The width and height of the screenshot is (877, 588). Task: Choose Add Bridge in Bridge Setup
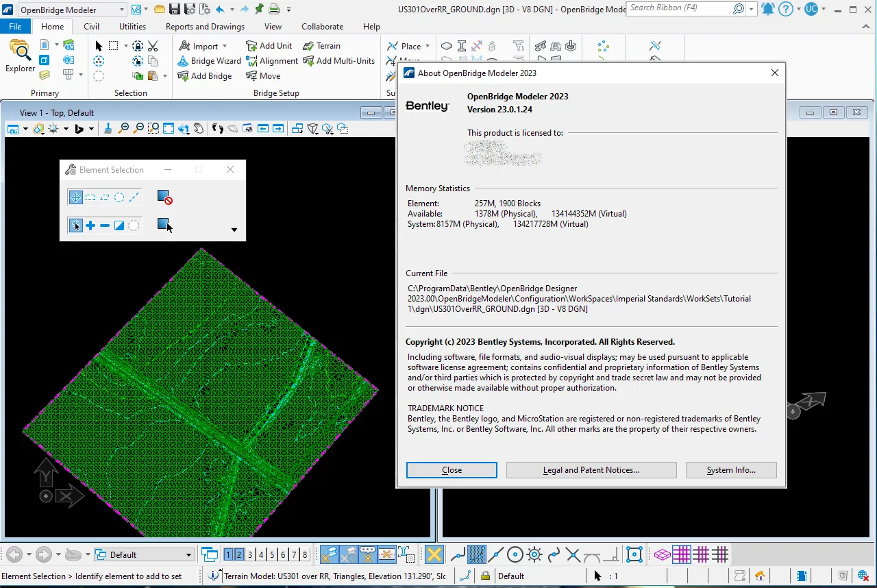pyautogui.click(x=205, y=76)
